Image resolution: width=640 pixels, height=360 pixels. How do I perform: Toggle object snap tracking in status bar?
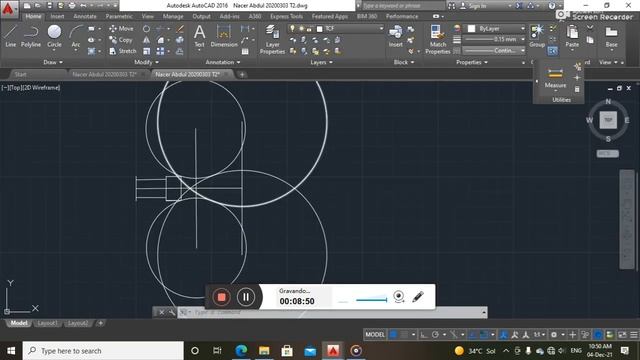click(473, 335)
